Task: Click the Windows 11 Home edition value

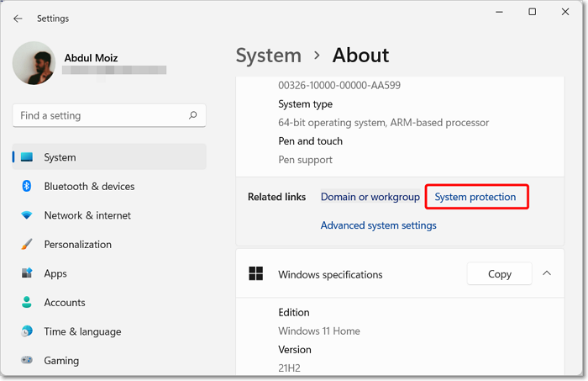Action: (x=318, y=331)
